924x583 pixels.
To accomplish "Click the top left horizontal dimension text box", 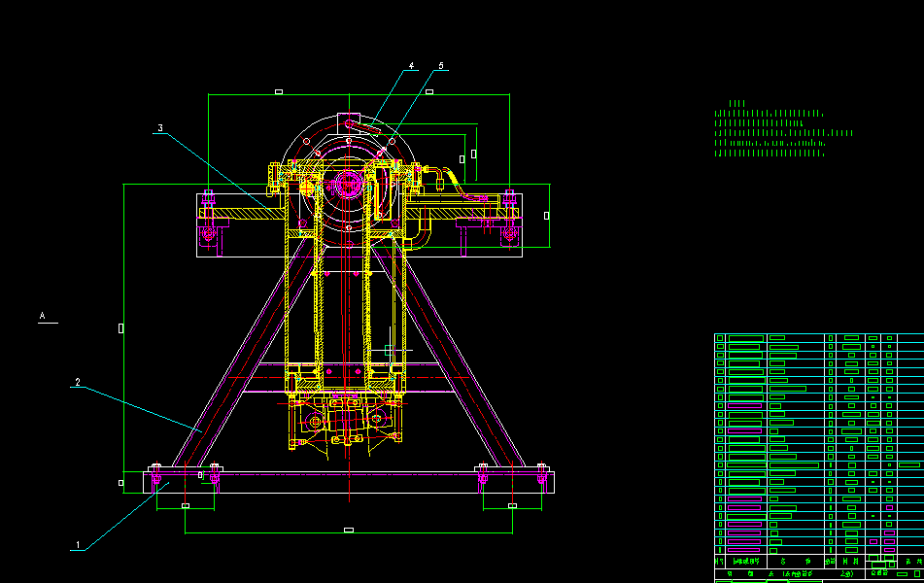I will point(279,92).
